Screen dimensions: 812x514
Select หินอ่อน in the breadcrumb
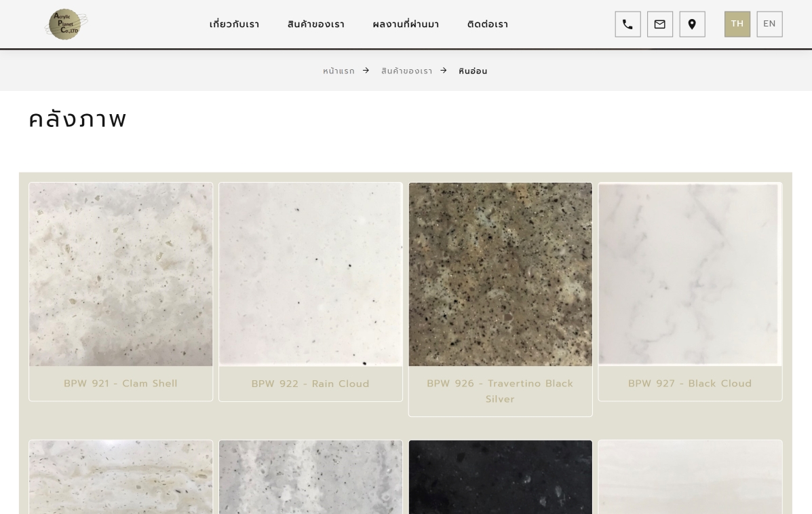pyautogui.click(x=473, y=71)
